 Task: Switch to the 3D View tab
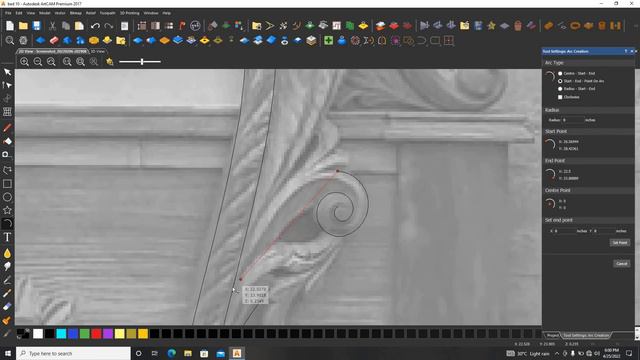pos(98,51)
